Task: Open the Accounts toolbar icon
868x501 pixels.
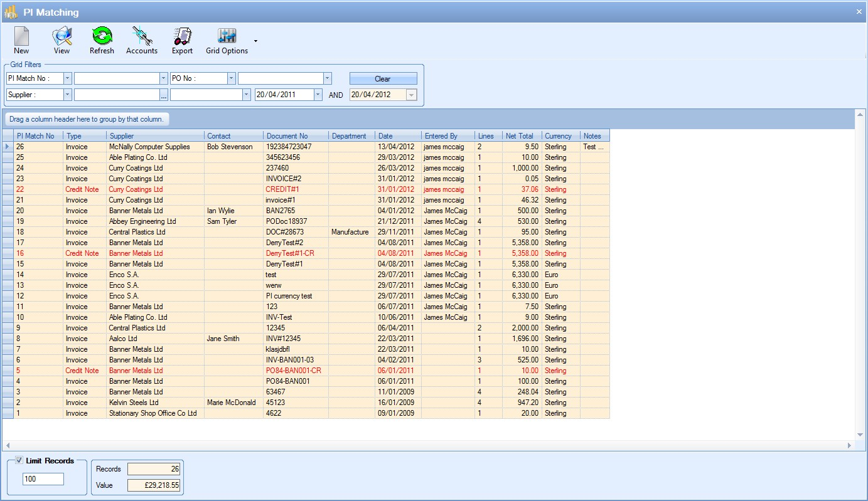Action: [142, 37]
